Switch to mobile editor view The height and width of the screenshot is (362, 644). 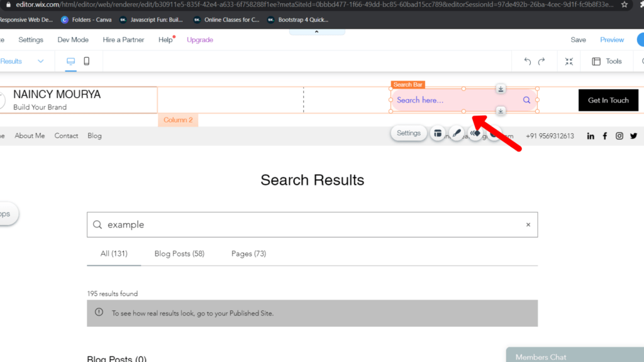[x=86, y=61]
